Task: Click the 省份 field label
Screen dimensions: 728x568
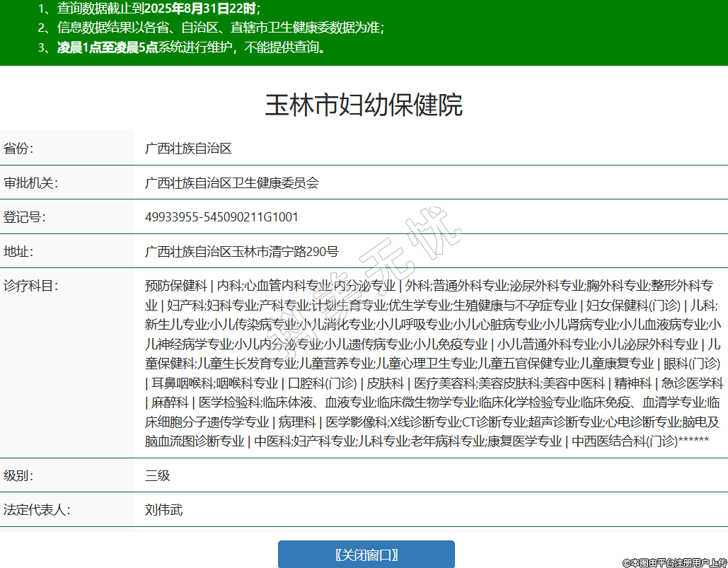Action: 19,149
